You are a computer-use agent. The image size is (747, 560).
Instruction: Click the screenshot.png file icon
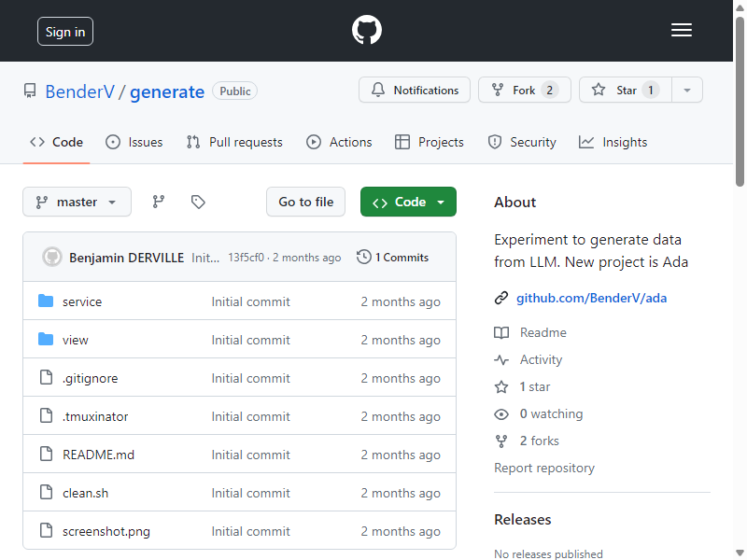coord(46,530)
